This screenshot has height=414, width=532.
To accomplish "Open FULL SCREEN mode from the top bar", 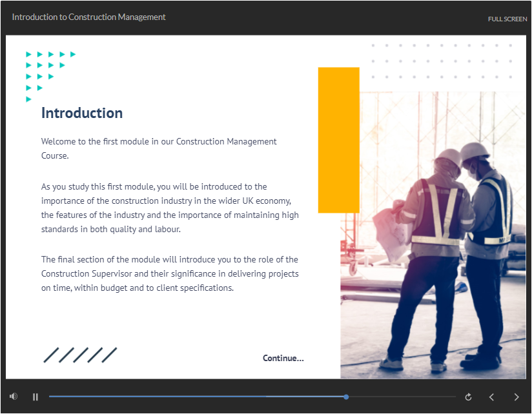I will pyautogui.click(x=507, y=19).
